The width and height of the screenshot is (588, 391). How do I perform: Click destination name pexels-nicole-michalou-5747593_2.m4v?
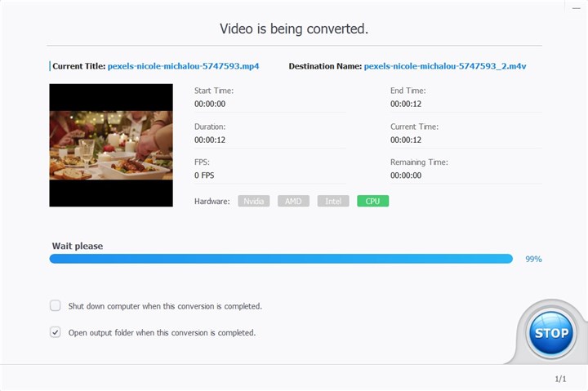(x=445, y=66)
